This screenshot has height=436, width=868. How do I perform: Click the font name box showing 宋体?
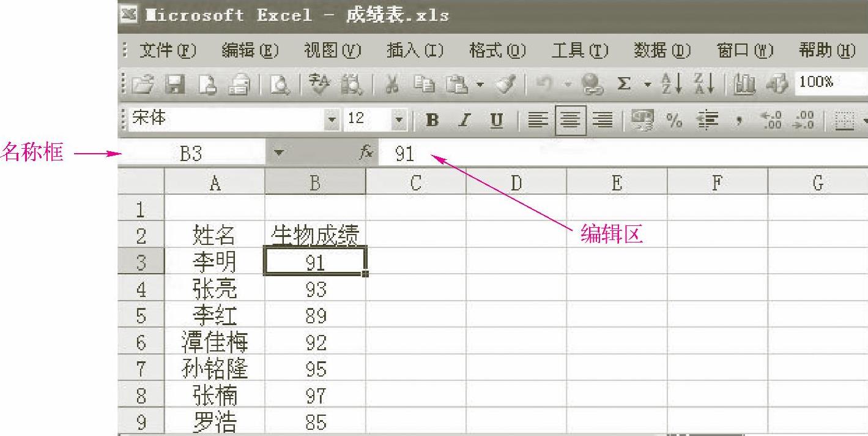click(228, 118)
